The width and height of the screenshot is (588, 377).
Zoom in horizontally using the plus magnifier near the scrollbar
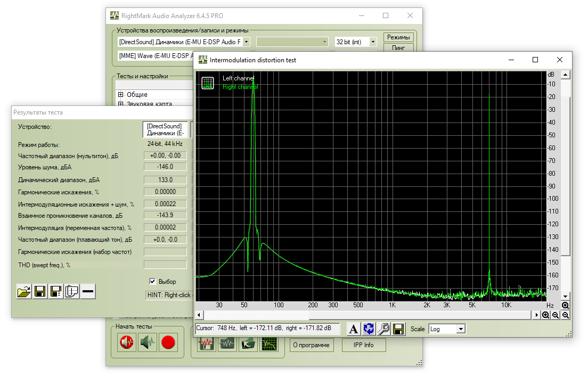click(x=545, y=315)
